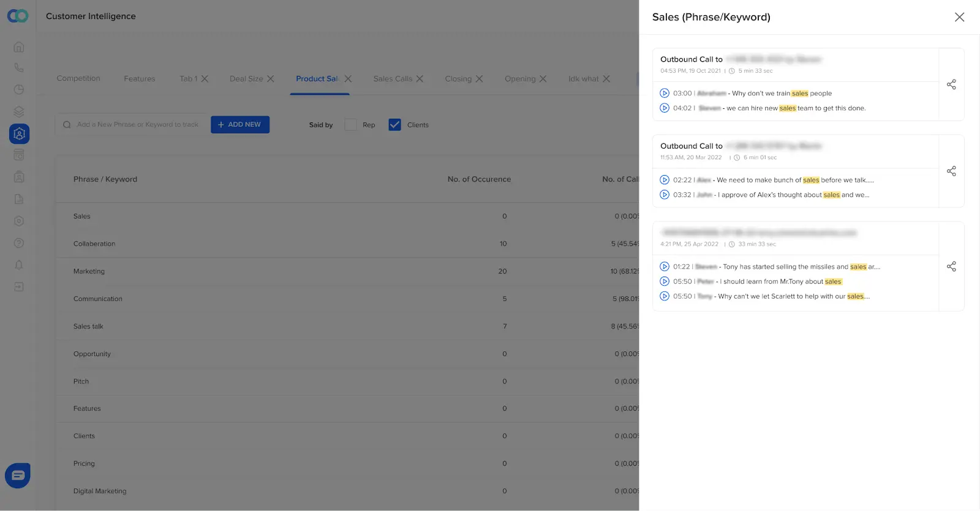Select the Customer Intelligence sidebar icon

(x=19, y=133)
